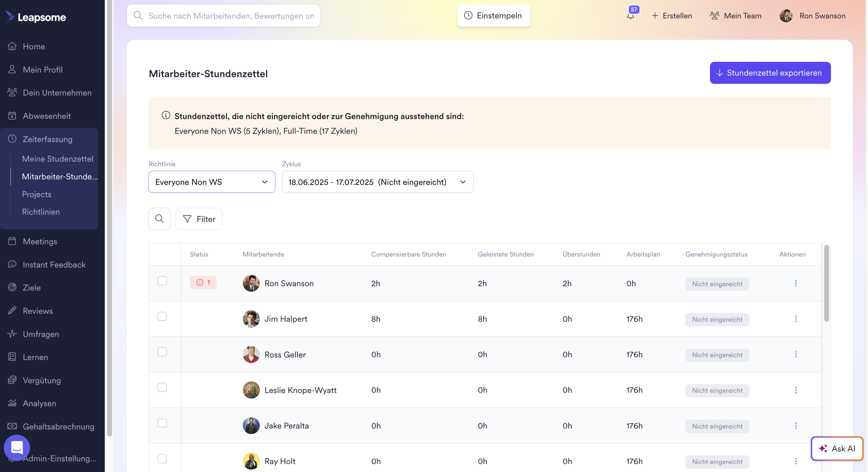Click the Ziele target icon

(12, 287)
